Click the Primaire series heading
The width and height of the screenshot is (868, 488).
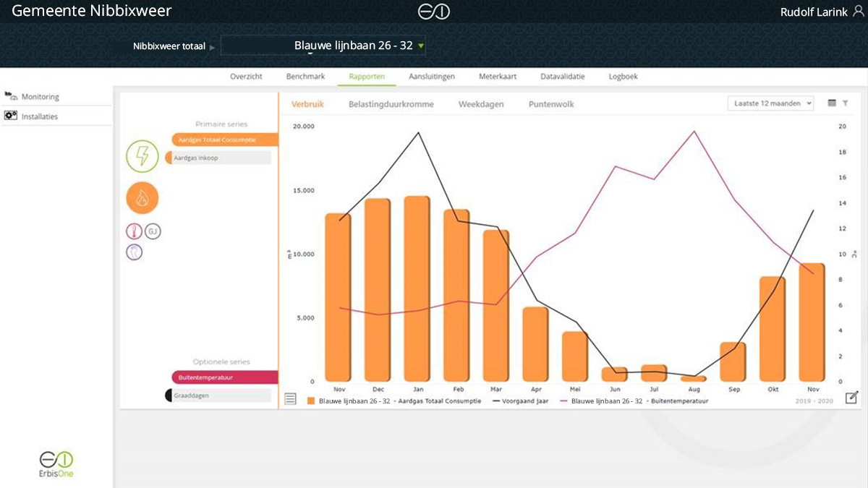[221, 124]
